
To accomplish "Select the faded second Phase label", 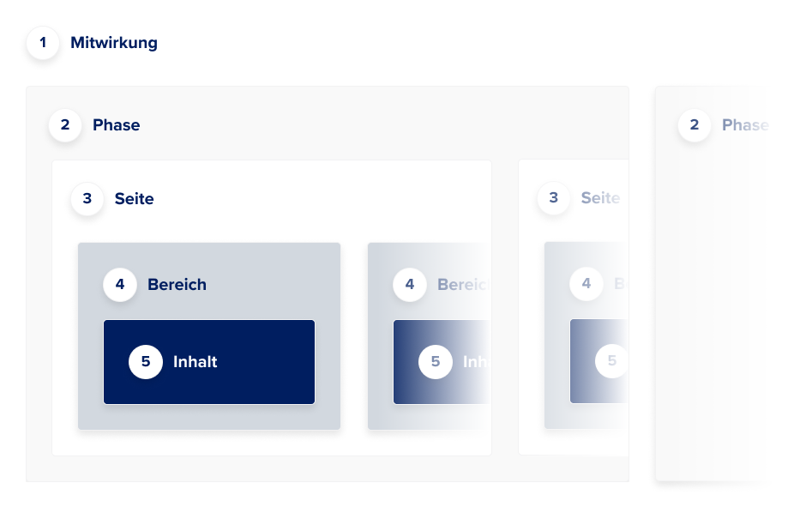I will point(746,124).
